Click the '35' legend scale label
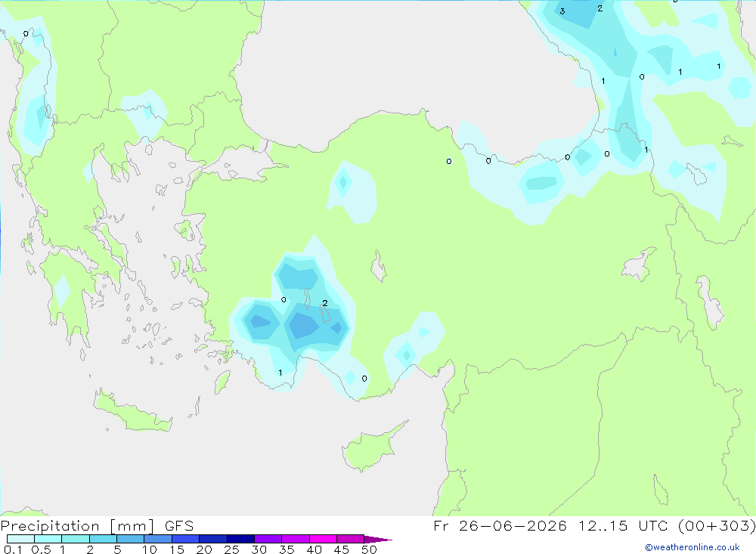 point(287,549)
